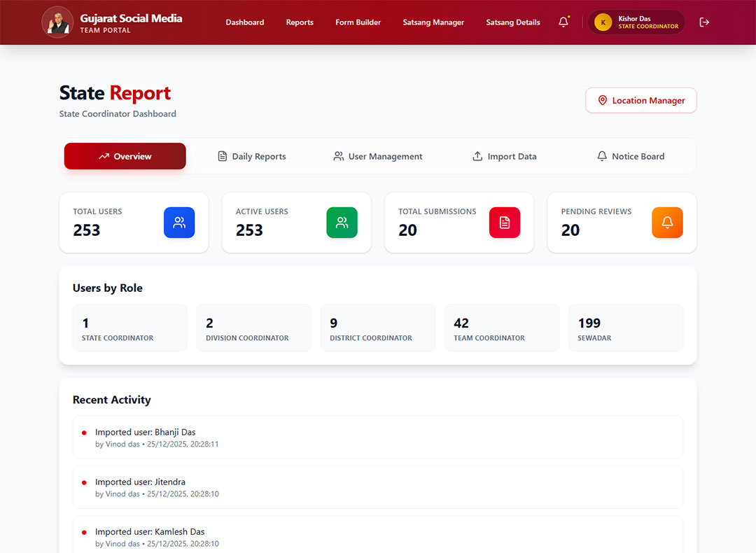
Task: Click the Pending Reviews alert icon
Action: (x=667, y=222)
